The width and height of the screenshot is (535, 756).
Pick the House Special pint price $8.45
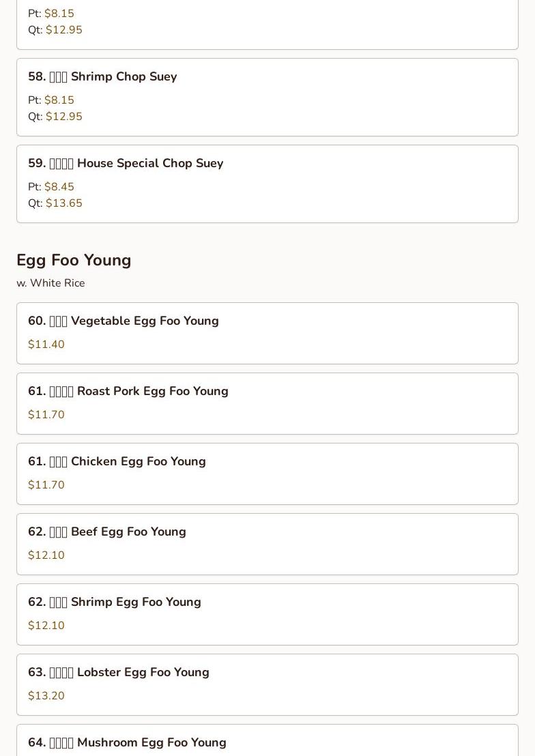(59, 186)
